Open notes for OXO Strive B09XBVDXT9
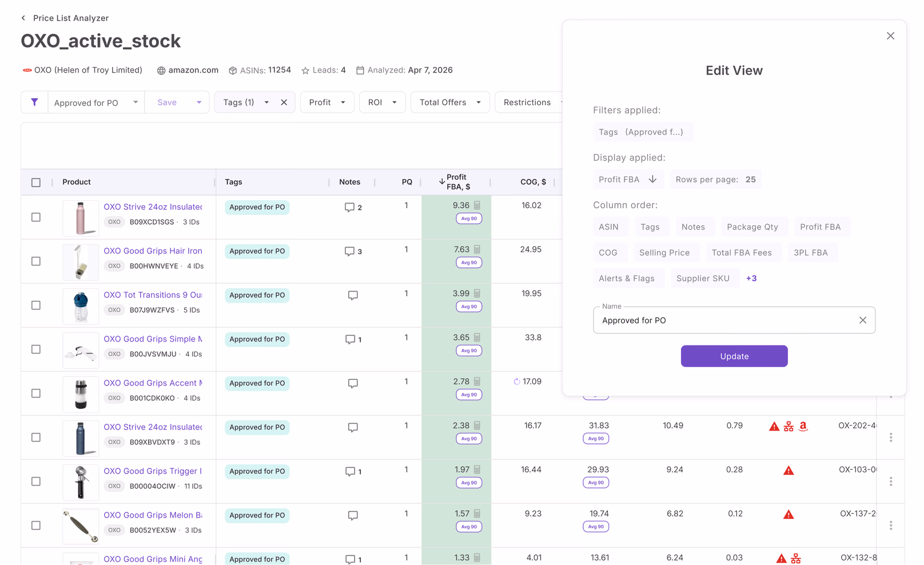 (x=353, y=428)
